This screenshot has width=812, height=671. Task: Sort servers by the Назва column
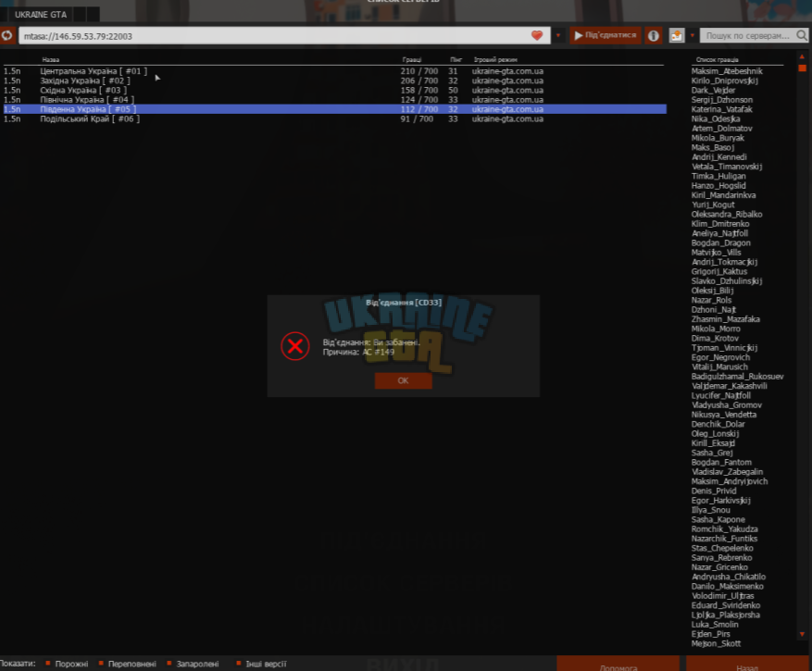point(51,60)
